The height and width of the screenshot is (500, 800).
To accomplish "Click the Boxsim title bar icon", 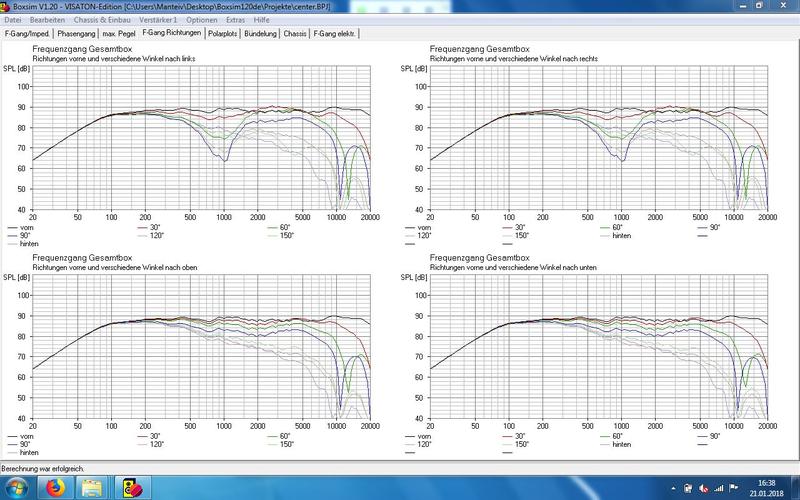I will [7, 6].
